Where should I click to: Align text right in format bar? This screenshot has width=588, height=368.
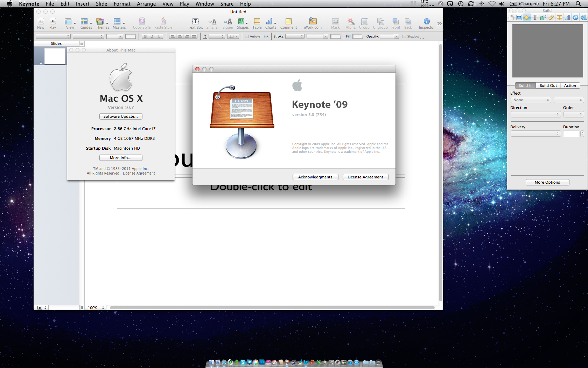click(187, 36)
